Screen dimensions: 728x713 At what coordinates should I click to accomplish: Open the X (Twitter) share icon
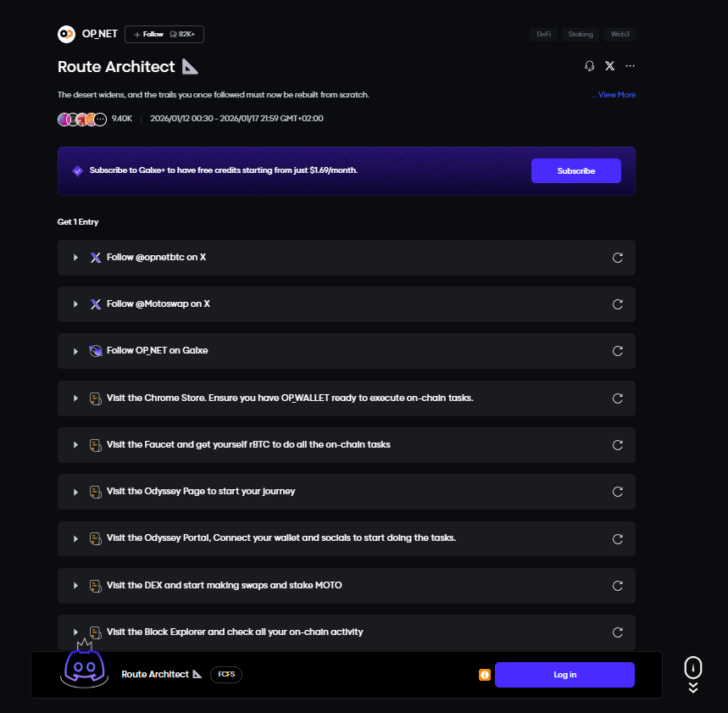coord(609,66)
